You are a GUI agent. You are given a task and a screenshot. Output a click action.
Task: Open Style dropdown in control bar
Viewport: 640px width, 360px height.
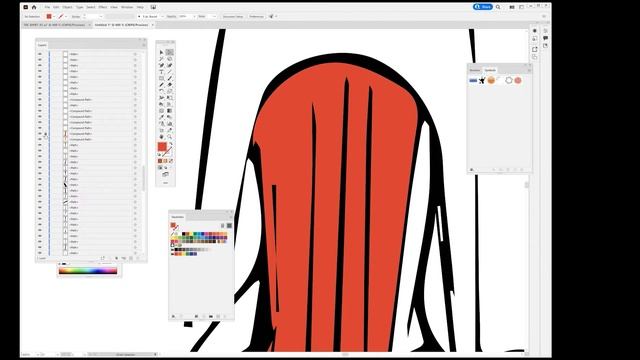[x=215, y=16]
